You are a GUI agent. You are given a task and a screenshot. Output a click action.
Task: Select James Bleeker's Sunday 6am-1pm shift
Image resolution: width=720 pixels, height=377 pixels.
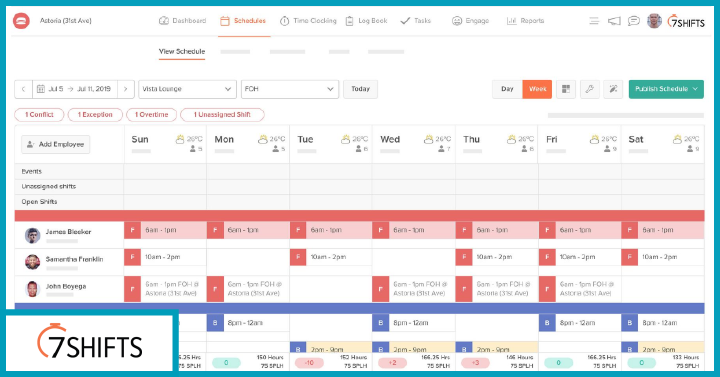tap(165, 230)
